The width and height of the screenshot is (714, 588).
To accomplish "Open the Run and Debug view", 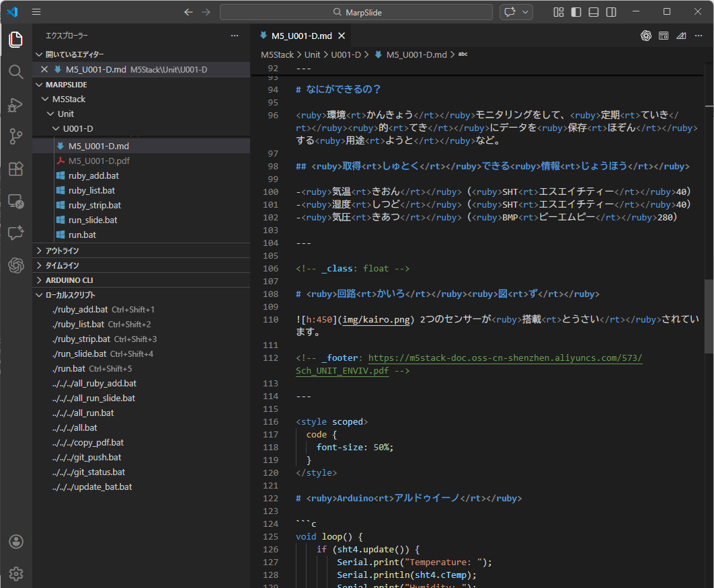I will tap(16, 105).
